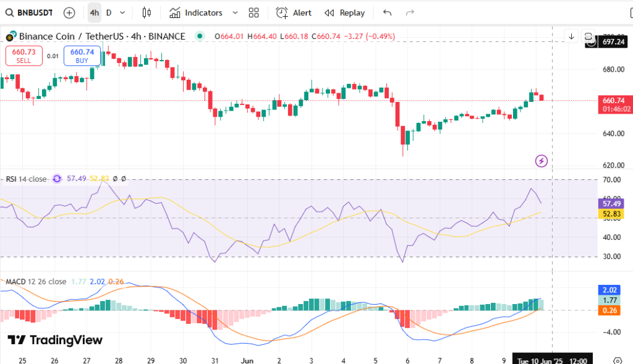Expand the time interval dropdown

[122, 13]
